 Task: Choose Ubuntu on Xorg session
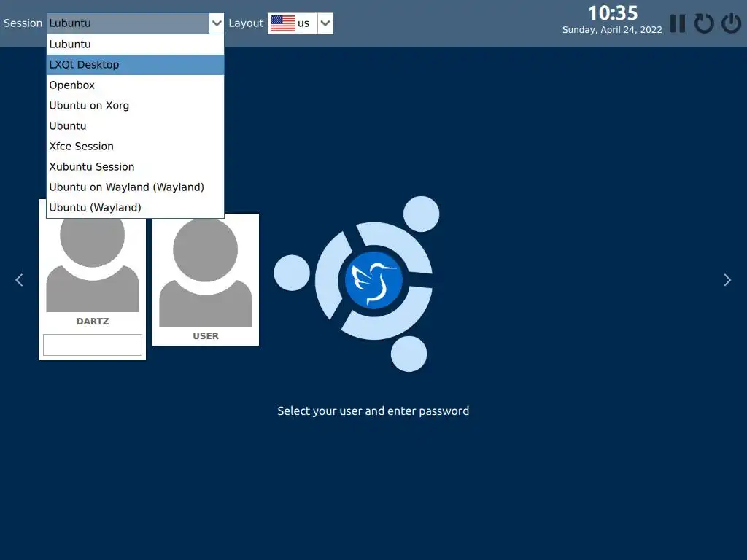tap(135, 106)
